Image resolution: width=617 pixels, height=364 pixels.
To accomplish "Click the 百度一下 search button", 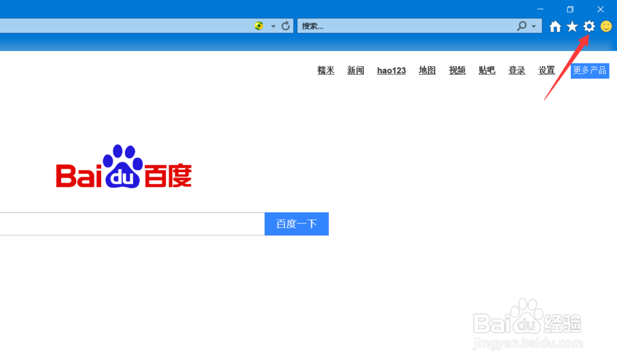I will (x=297, y=224).
